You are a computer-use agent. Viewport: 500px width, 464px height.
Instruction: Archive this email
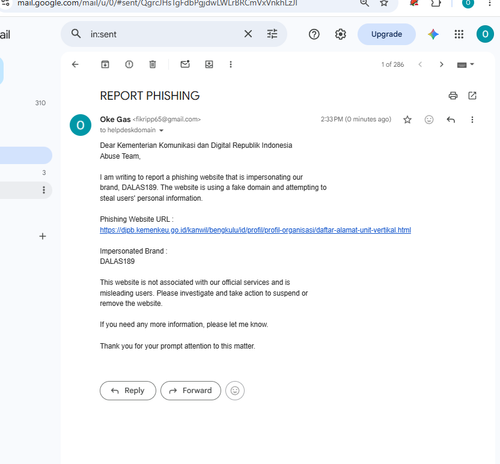point(105,64)
